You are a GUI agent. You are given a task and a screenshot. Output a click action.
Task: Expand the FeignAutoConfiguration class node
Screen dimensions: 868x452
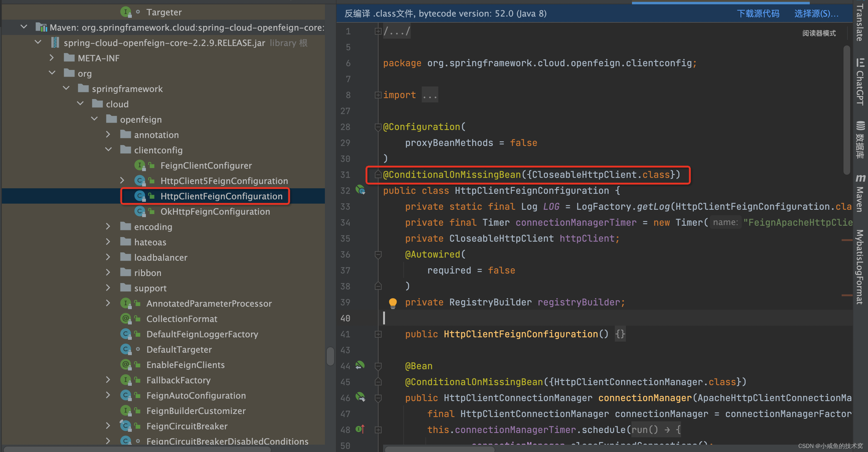[x=108, y=395]
